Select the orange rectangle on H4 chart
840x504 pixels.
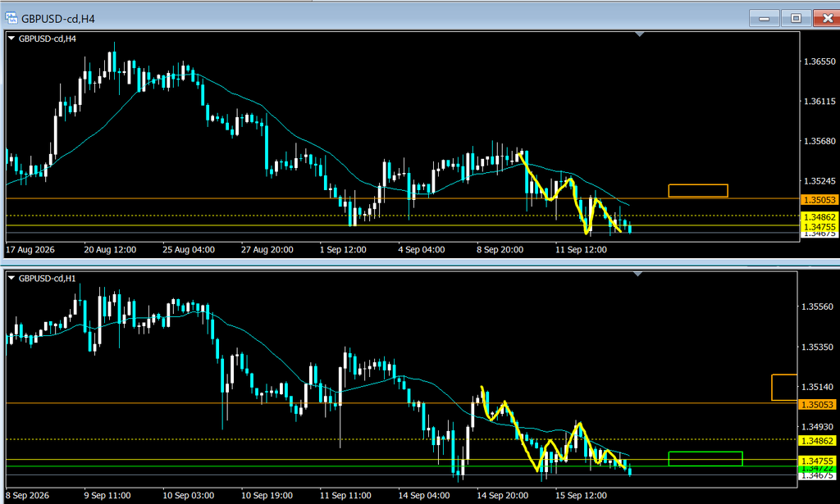(x=698, y=190)
